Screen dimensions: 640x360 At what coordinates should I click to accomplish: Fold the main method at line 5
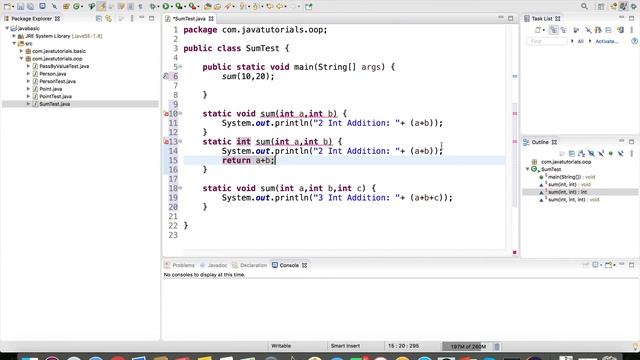(x=180, y=67)
